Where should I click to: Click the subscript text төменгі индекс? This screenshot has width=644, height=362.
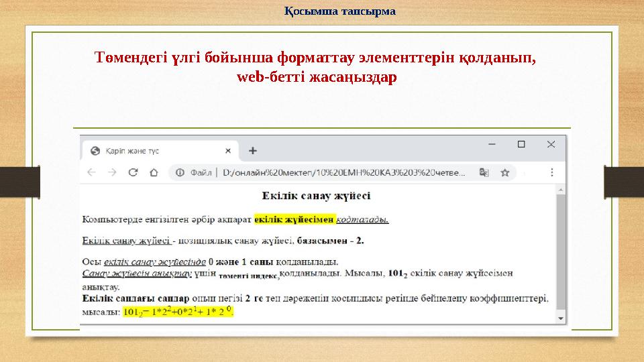249,276
